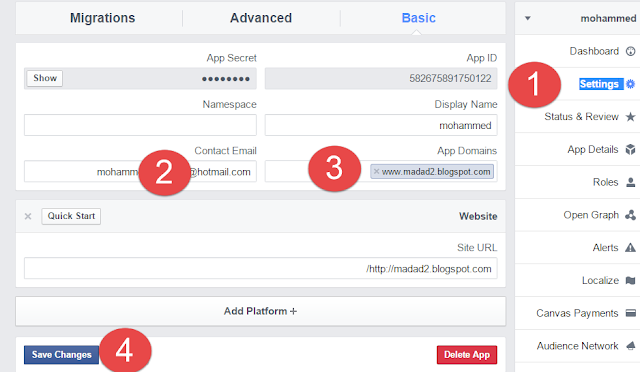Click Add Platform
This screenshot has height=372, width=640.
(260, 311)
